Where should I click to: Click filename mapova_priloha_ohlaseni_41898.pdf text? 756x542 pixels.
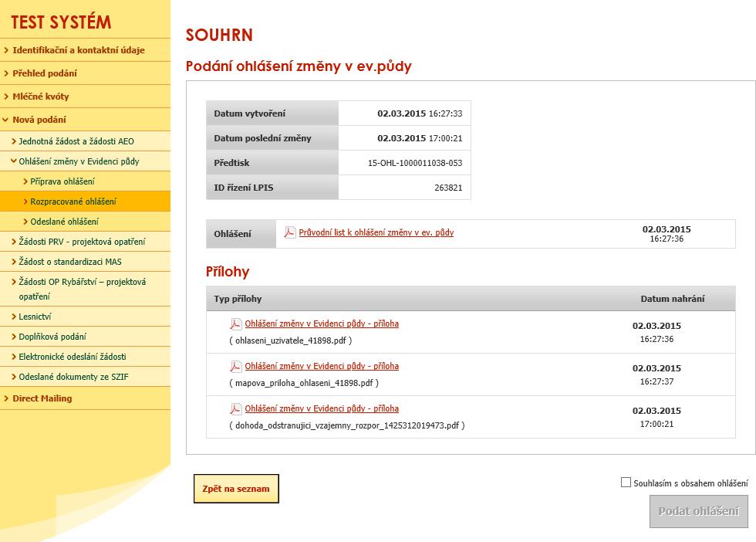point(304,383)
